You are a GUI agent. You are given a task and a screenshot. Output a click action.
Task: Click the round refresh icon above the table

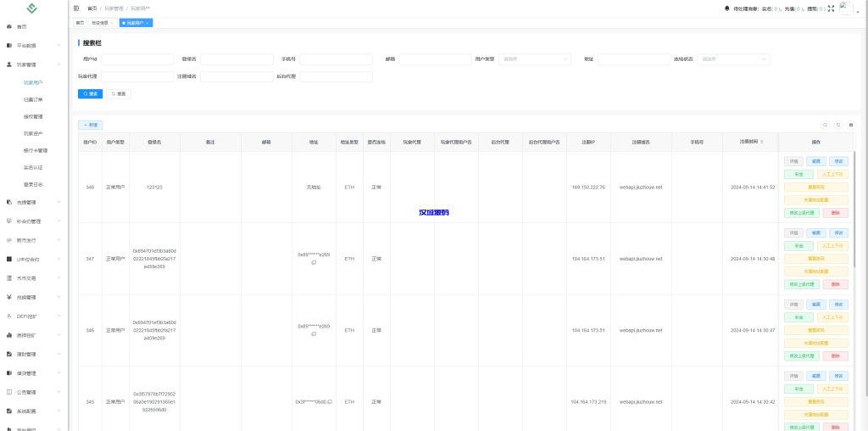(x=838, y=125)
